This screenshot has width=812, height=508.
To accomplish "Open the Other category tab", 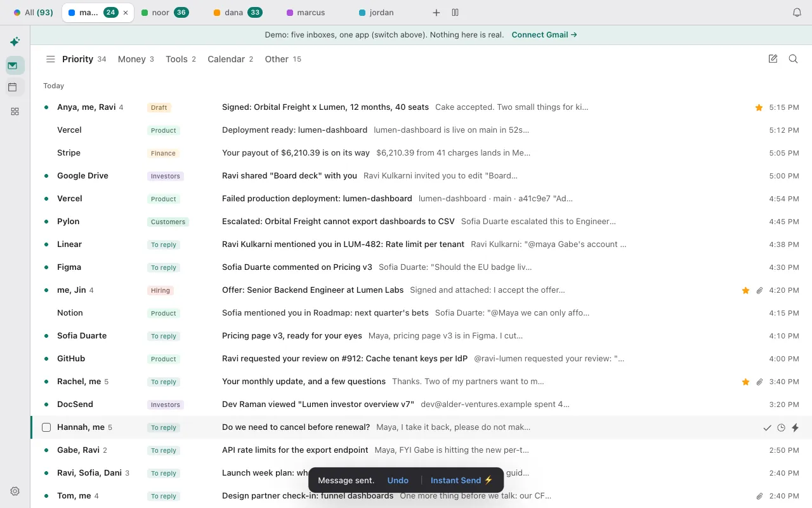I will click(x=283, y=59).
